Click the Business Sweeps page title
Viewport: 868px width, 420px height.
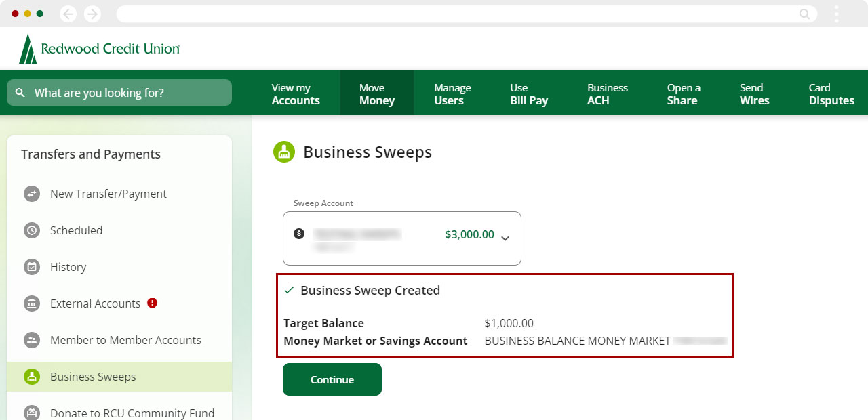coord(368,152)
